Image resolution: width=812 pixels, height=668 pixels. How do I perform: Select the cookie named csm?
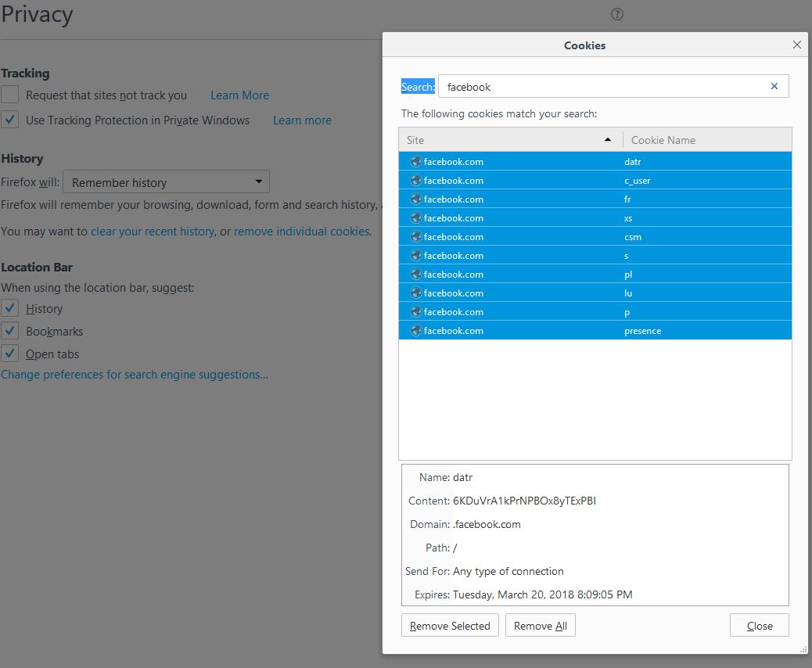595,237
